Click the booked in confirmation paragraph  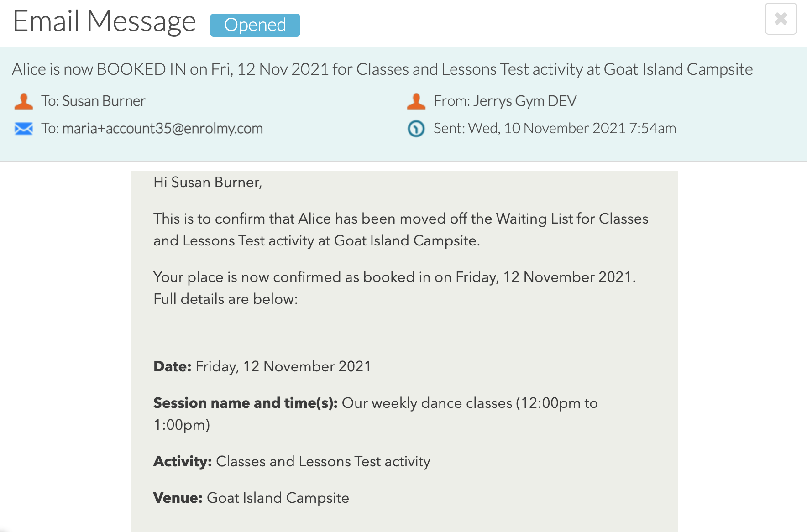tap(395, 288)
